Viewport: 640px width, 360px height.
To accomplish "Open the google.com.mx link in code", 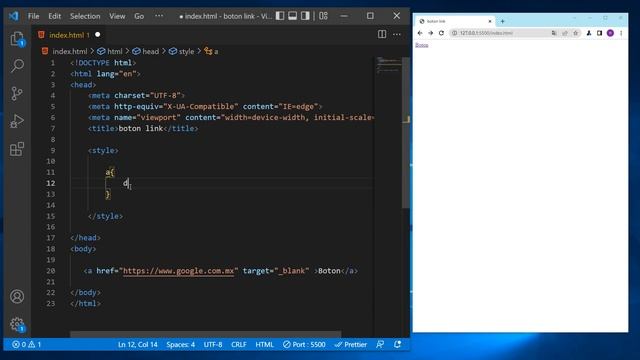I will [178, 271].
